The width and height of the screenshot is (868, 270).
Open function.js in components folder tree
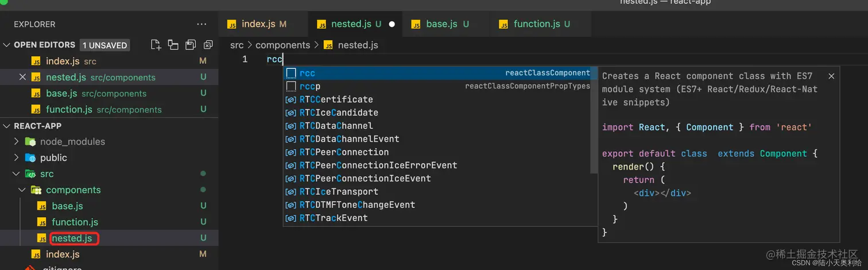(x=109, y=222)
